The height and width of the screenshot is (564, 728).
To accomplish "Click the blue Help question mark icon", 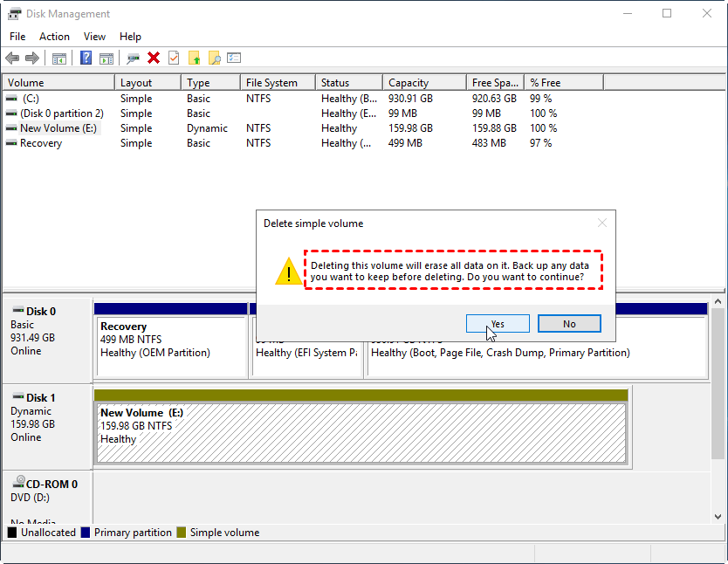I will [86, 58].
